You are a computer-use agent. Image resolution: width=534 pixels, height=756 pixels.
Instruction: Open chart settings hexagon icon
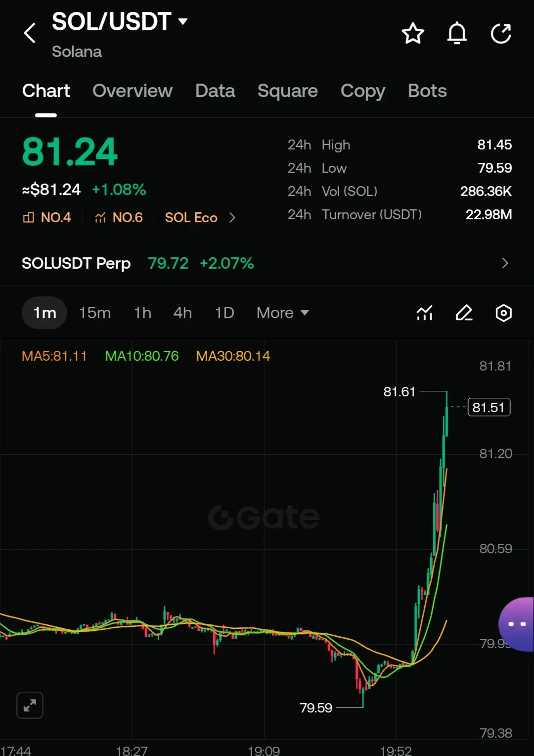coord(503,313)
